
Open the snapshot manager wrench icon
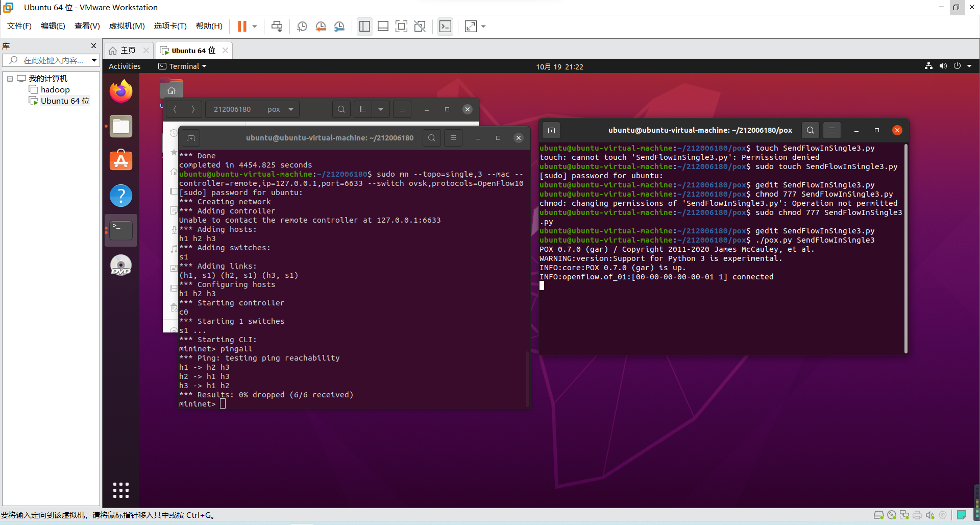[x=339, y=27]
